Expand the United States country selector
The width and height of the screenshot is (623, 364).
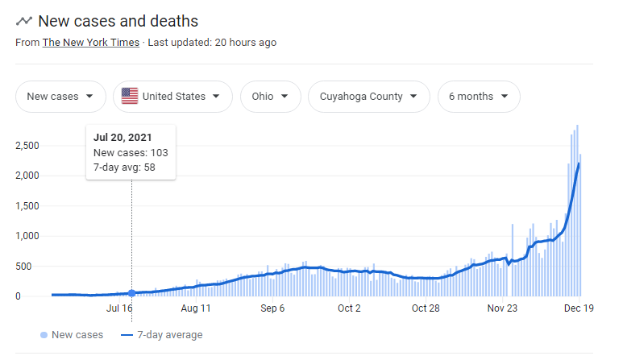click(172, 97)
